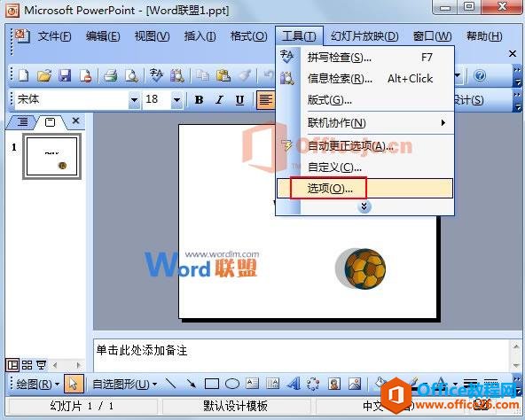Image resolution: width=525 pixels, height=420 pixels.
Task: Start slide show from view buttons
Action: pyautogui.click(x=41, y=365)
